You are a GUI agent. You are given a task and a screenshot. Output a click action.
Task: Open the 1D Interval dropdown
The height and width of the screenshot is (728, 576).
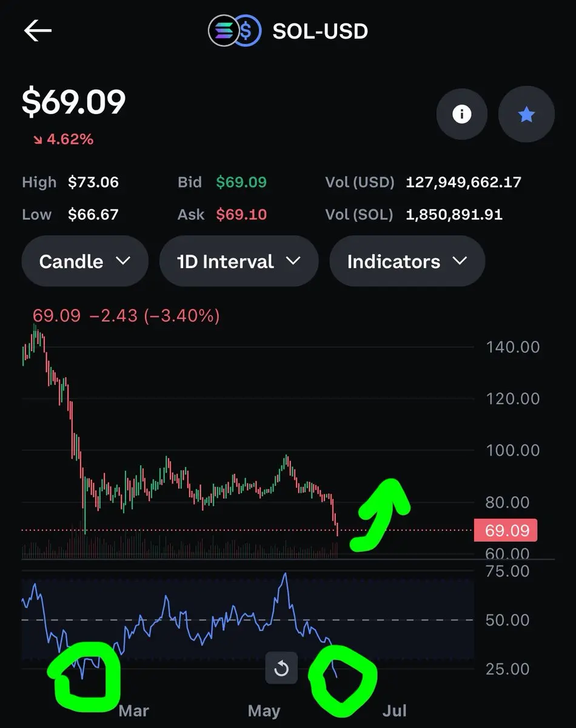click(239, 261)
